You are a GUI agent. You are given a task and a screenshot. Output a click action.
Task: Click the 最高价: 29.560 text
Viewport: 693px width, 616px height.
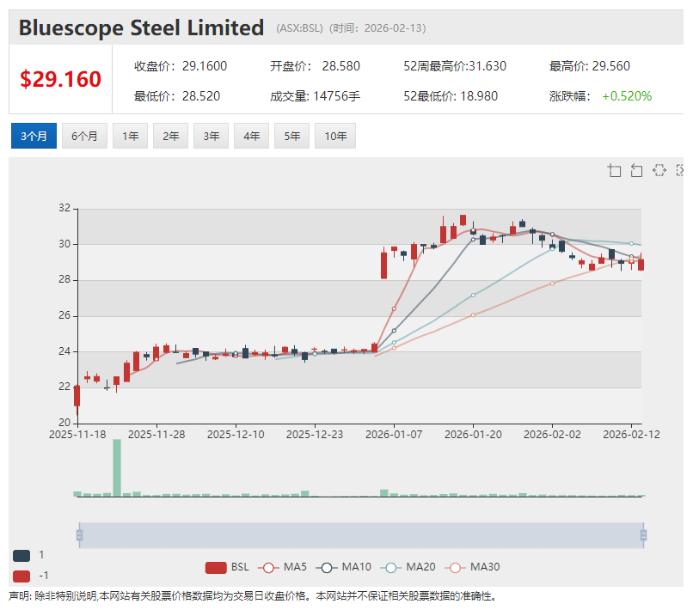click(x=590, y=66)
